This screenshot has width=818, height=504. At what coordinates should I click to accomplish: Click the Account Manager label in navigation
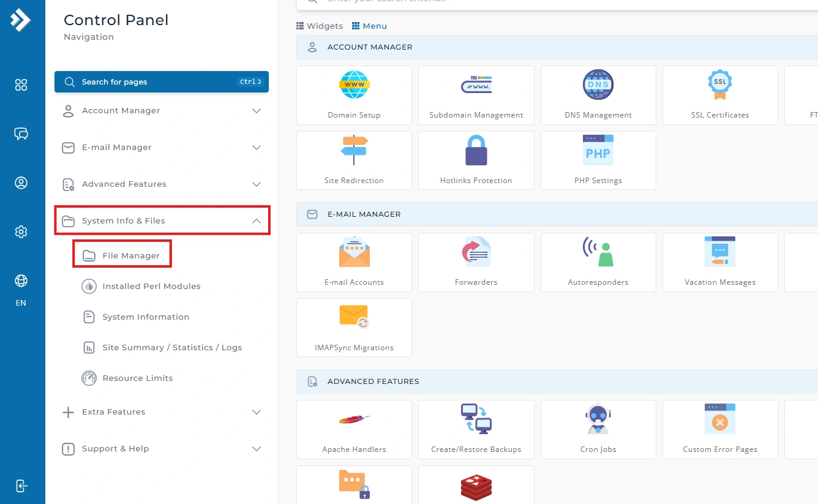[x=121, y=111]
